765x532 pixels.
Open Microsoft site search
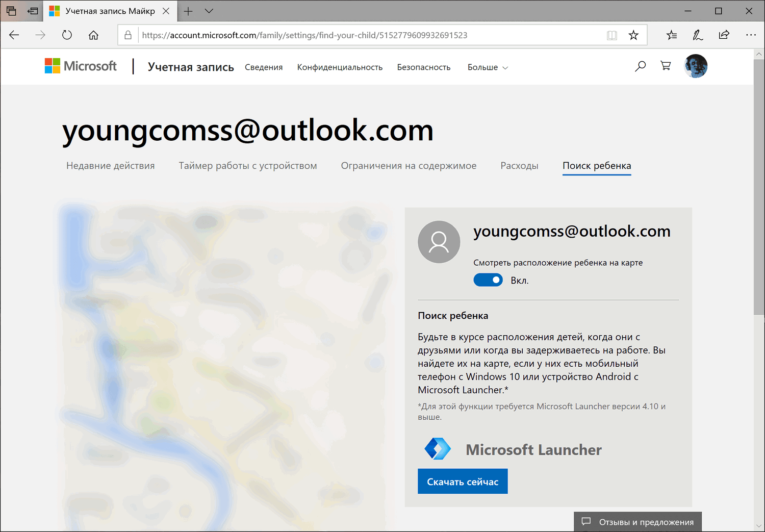tap(640, 66)
